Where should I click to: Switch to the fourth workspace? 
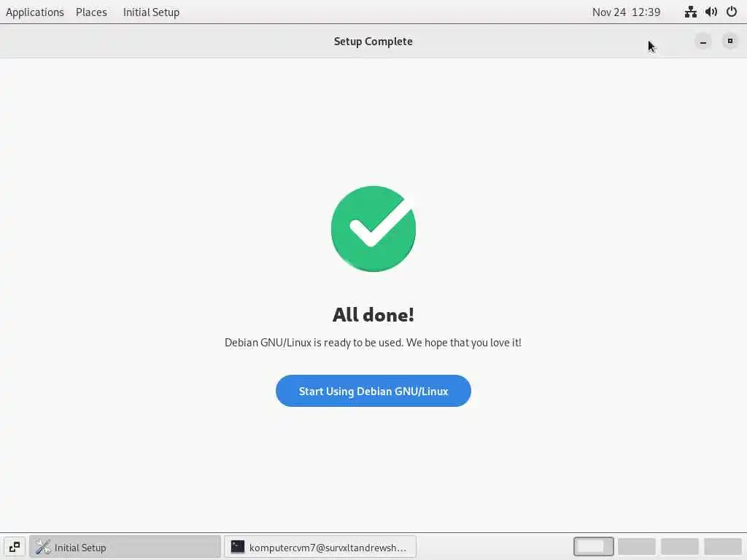click(x=723, y=547)
